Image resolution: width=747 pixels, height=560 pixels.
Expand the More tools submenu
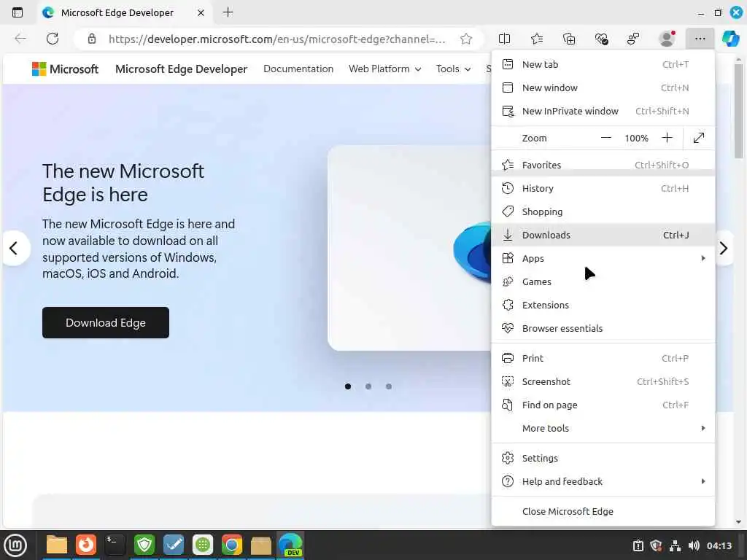[x=603, y=428]
